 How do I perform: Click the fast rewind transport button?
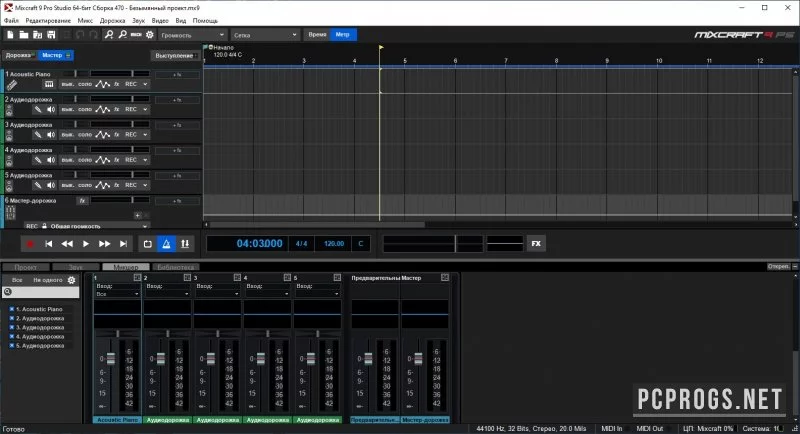pos(67,244)
